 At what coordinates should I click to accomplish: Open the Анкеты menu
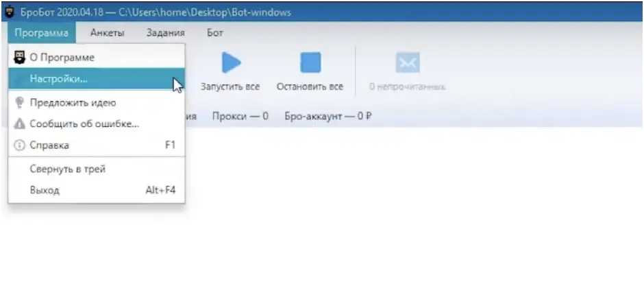click(x=107, y=33)
